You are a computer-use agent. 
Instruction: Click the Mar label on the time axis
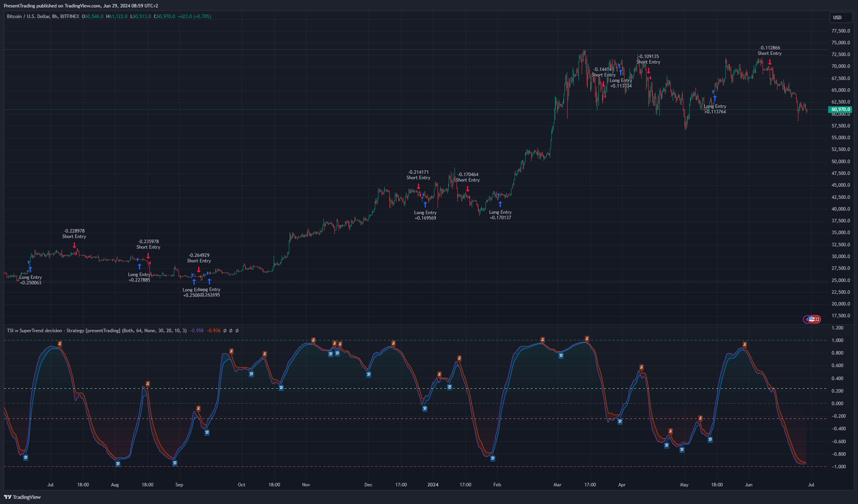tap(557, 485)
